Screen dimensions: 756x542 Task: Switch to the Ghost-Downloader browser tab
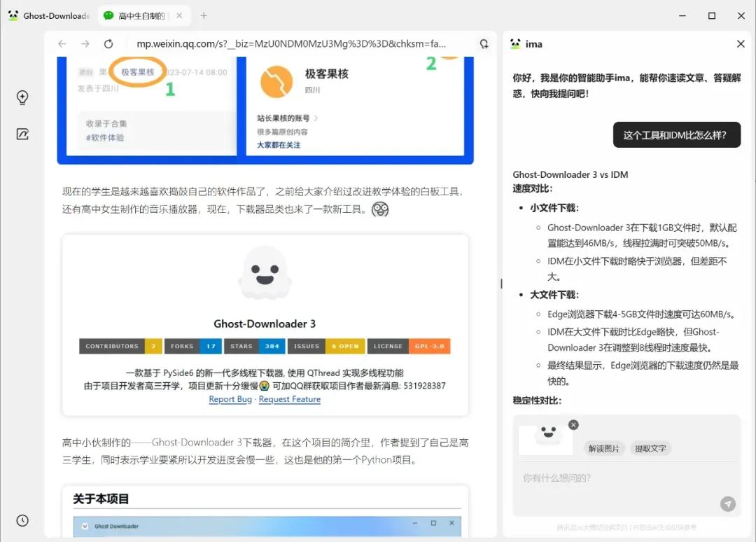[49, 15]
